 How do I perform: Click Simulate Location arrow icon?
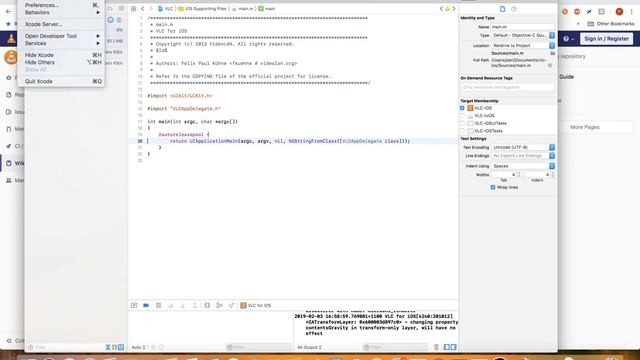231,305
